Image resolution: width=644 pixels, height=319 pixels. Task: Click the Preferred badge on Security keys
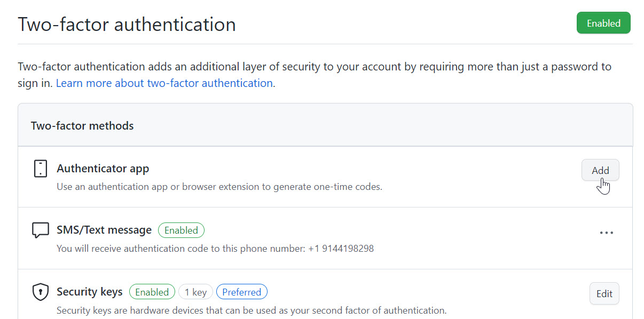(241, 292)
